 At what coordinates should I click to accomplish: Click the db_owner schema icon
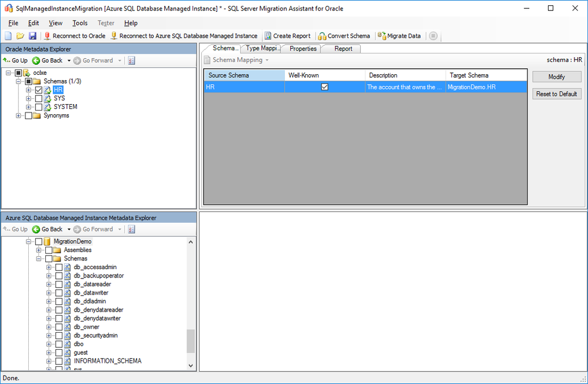pyautogui.click(x=68, y=327)
